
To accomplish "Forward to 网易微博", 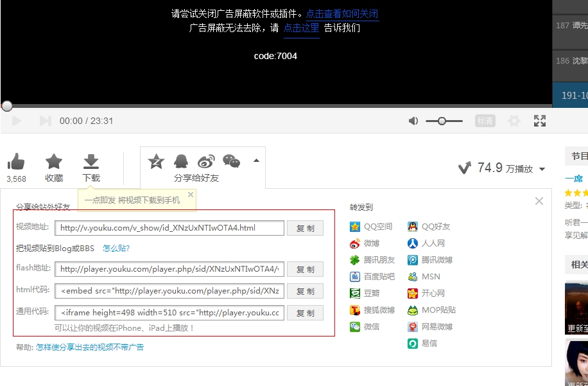I will click(429, 327).
